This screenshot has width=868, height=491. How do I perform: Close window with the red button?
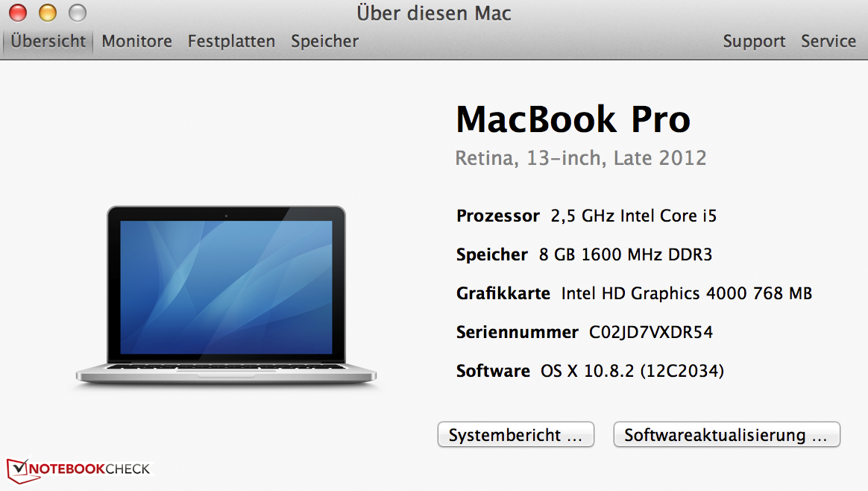[18, 13]
